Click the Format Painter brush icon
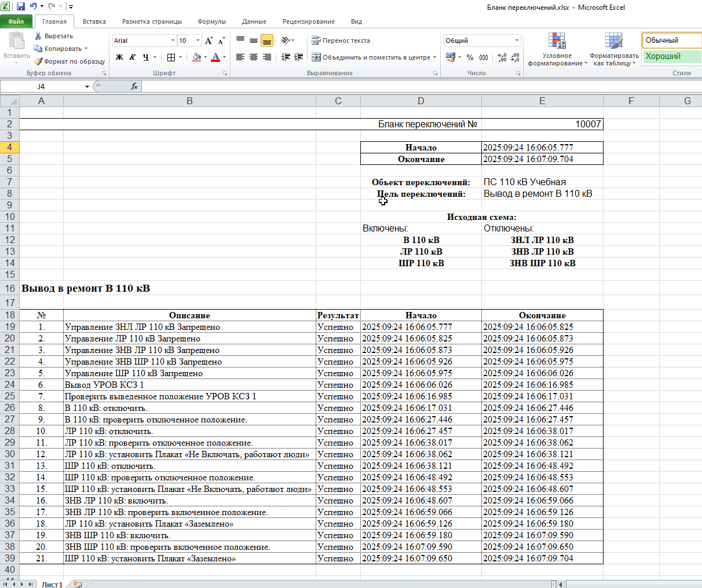Viewport: 702px width, 588px height. [x=38, y=61]
